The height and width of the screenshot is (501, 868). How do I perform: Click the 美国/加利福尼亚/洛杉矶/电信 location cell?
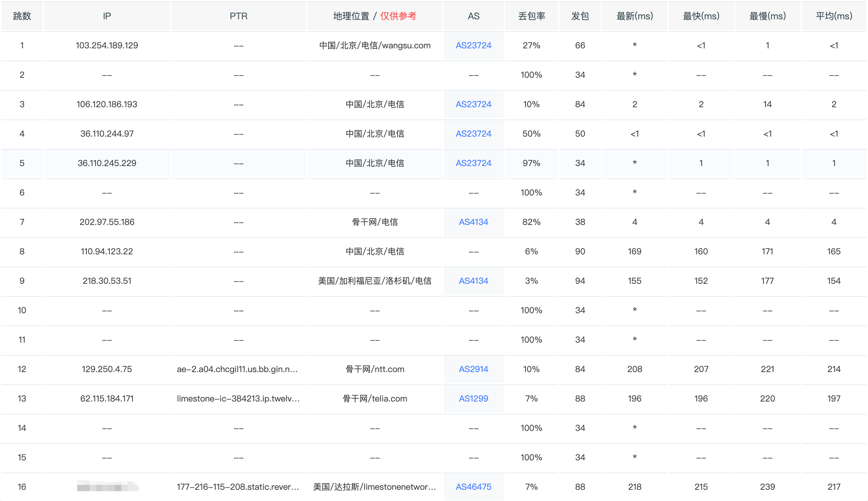tap(374, 281)
